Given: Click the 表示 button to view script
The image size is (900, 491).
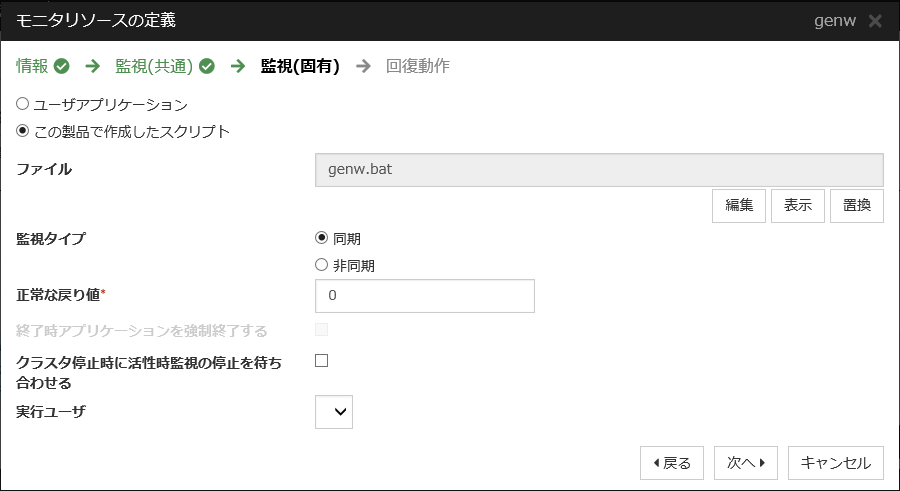Looking at the screenshot, I should pos(797,205).
